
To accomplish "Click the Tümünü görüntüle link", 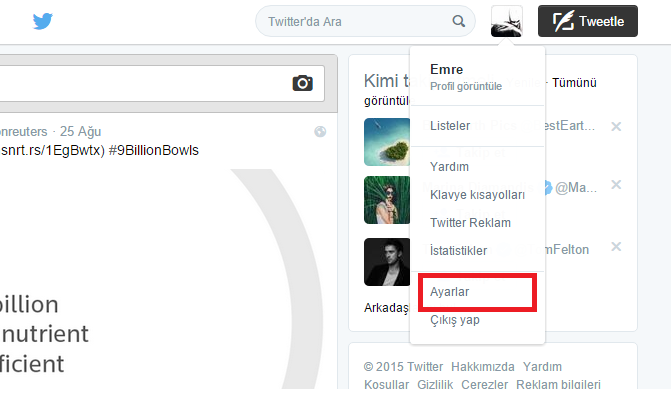I will 574,83.
